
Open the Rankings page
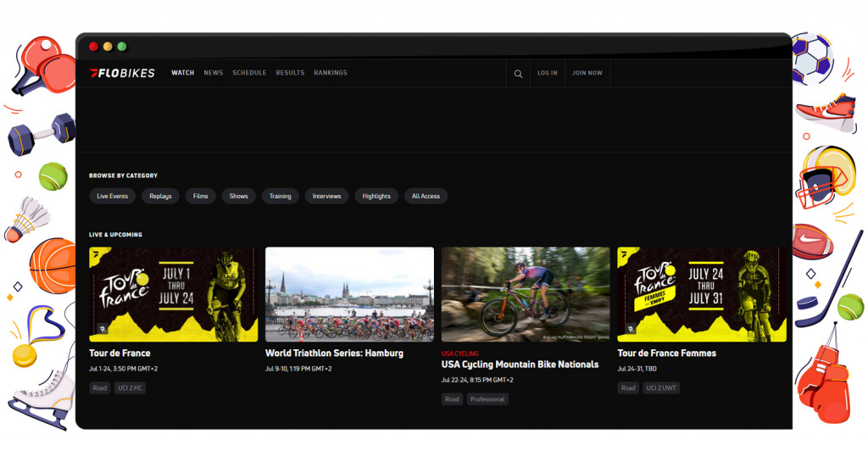[x=331, y=73]
